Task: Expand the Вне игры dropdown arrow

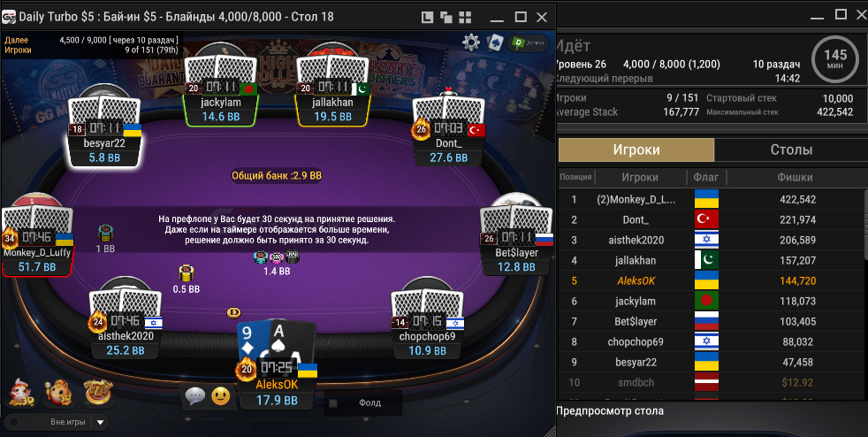Action: coord(100,422)
